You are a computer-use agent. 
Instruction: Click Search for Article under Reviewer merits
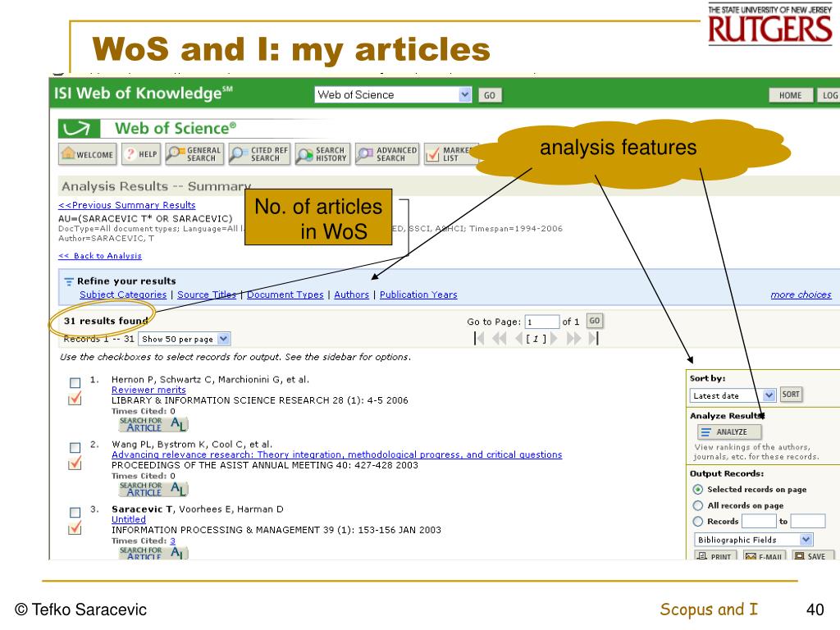153,424
